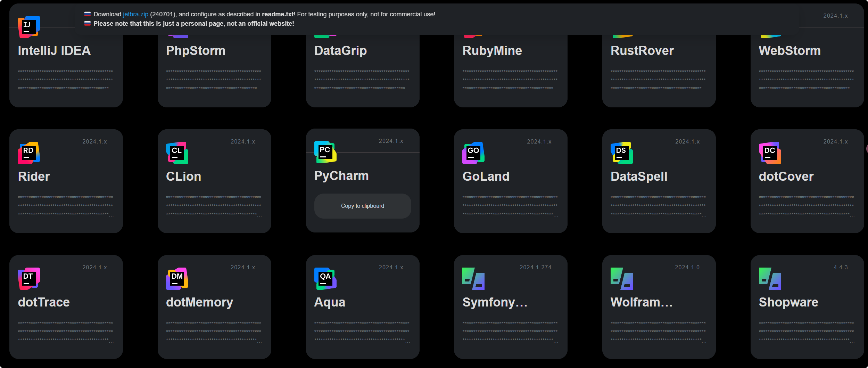Click the IntelliJ IDEA title
The width and height of the screenshot is (868, 368).
click(x=54, y=51)
